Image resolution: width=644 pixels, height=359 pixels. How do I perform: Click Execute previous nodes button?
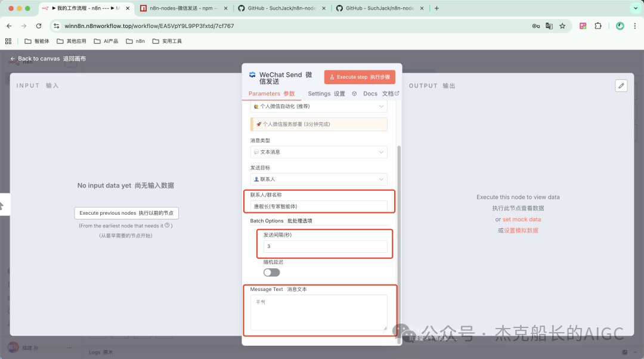(126, 213)
